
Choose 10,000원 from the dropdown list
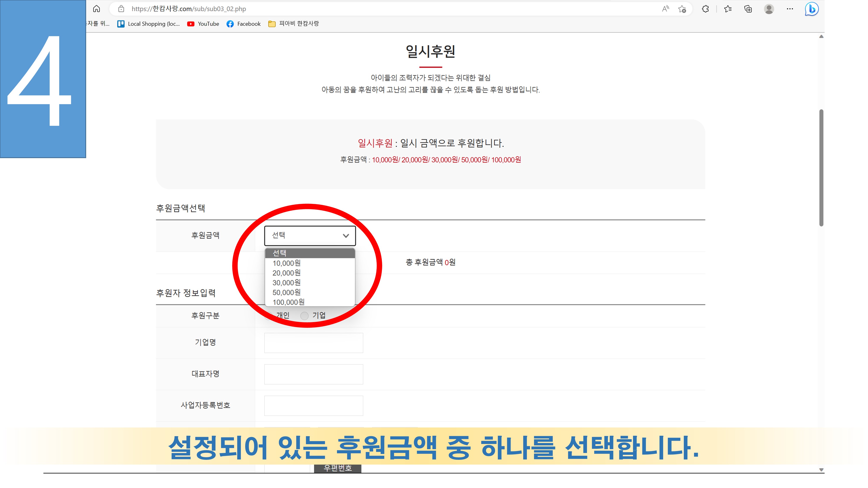click(286, 263)
